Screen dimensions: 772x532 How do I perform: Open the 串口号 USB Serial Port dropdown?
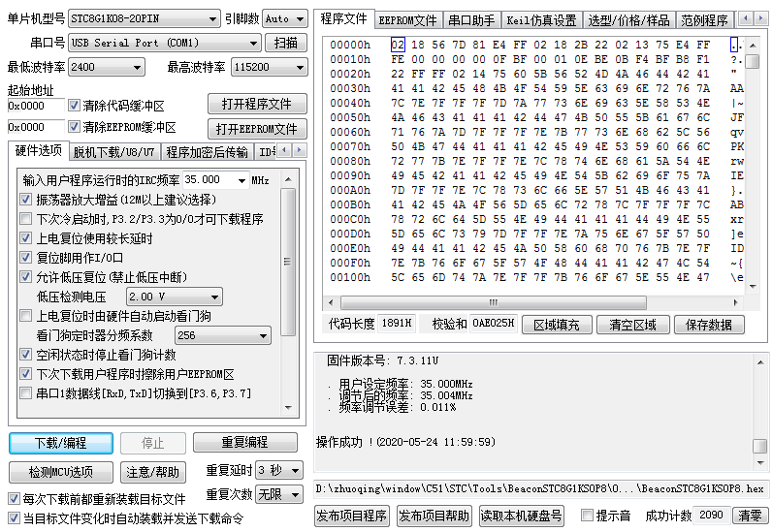(x=165, y=44)
